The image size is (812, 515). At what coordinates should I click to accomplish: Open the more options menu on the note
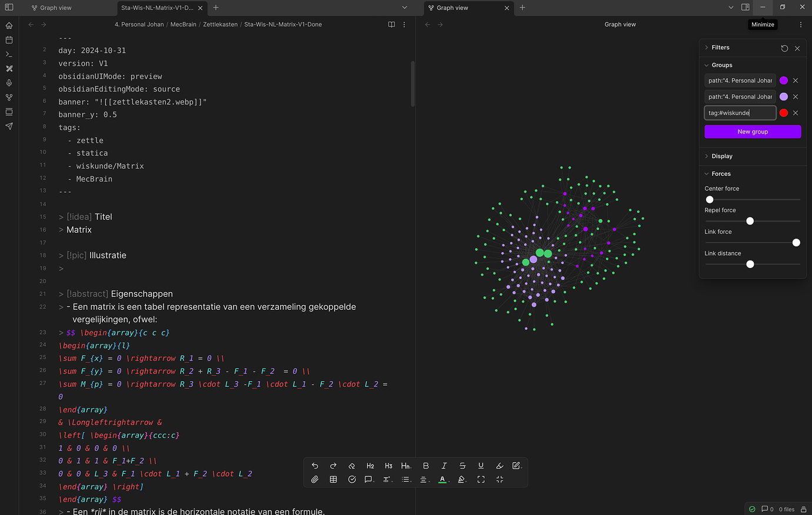(x=404, y=24)
